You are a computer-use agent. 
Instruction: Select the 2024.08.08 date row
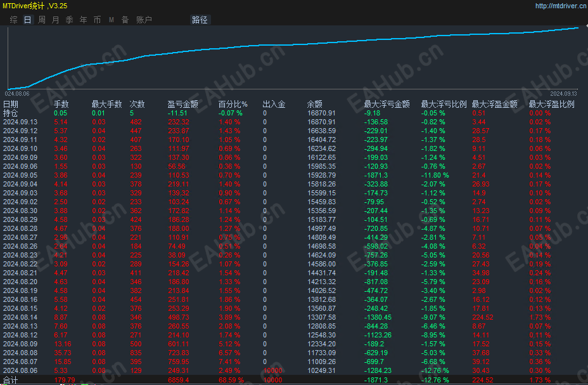click(x=294, y=353)
